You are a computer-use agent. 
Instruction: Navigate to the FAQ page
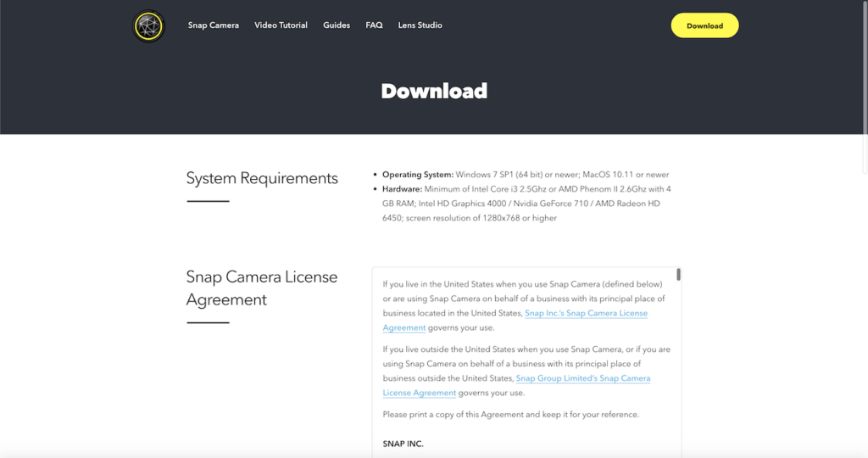pyautogui.click(x=374, y=25)
